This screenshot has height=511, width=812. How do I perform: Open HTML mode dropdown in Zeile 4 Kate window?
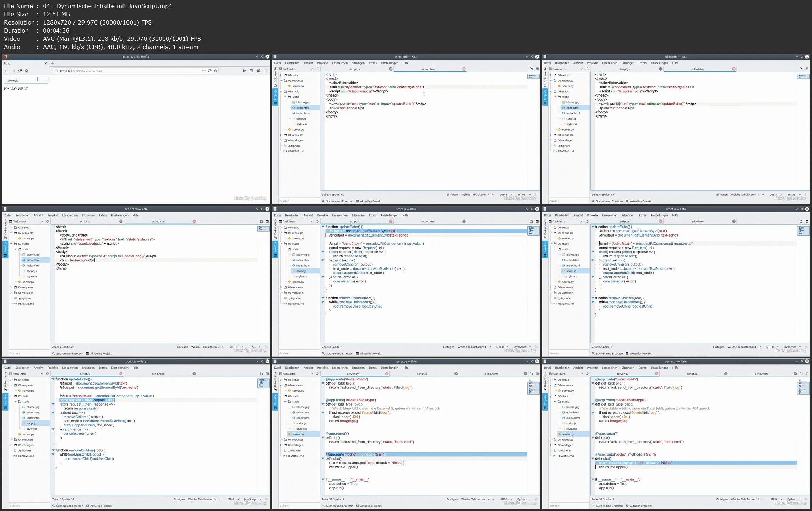[x=524, y=195]
